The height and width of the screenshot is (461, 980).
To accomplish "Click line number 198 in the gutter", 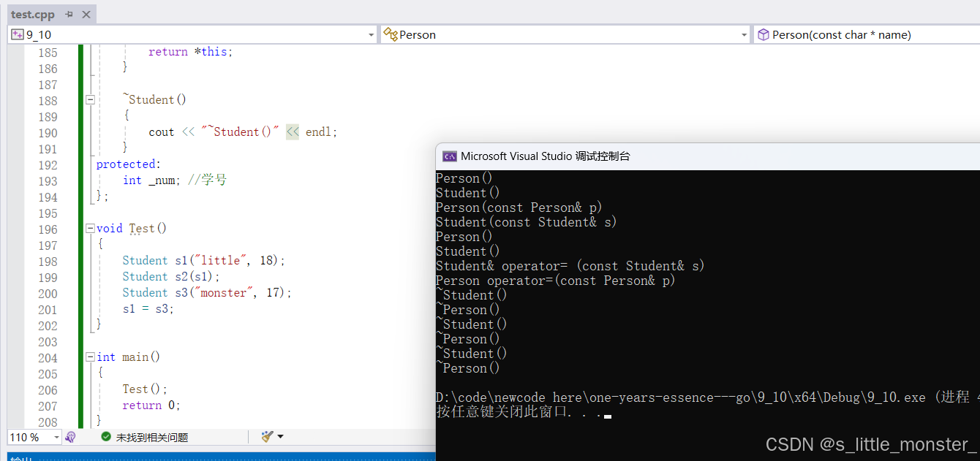I will (x=48, y=261).
